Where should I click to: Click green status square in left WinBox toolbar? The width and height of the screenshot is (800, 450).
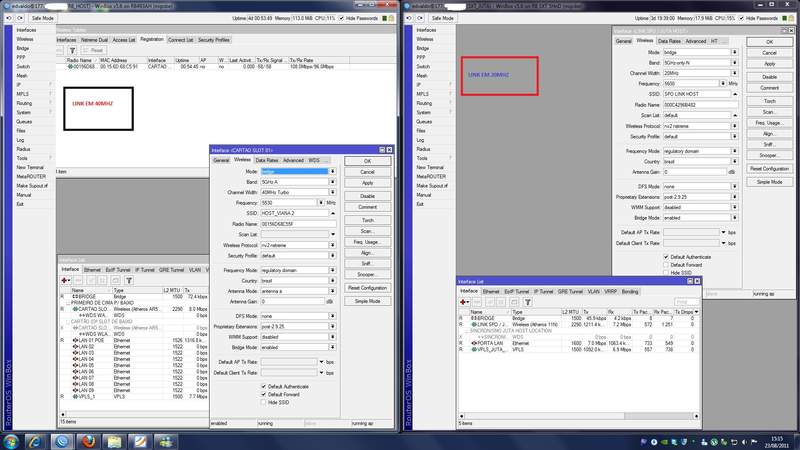(385, 18)
